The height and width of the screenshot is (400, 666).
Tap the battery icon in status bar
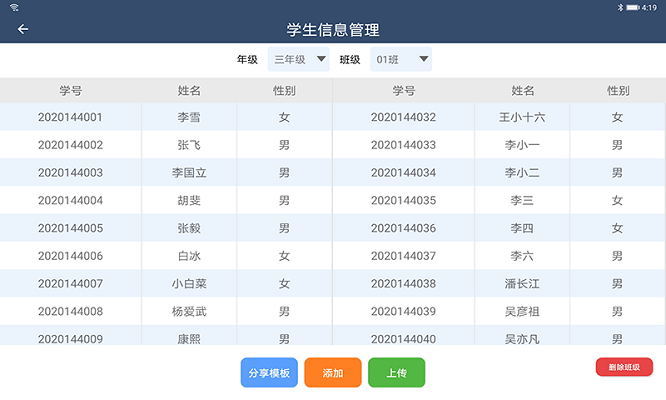tap(634, 7)
